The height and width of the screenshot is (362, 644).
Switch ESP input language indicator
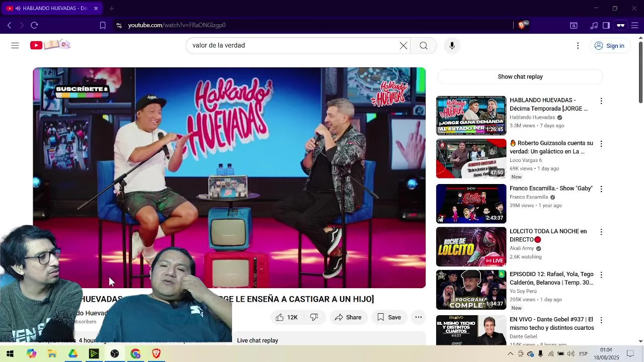tap(583, 354)
